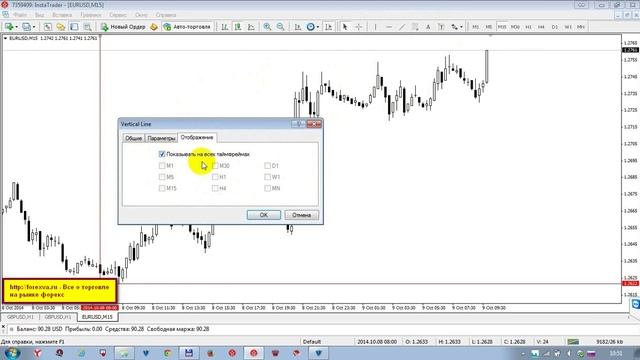640x360 pixels.
Task: Confirm dialog with OK button
Action: pos(264,215)
